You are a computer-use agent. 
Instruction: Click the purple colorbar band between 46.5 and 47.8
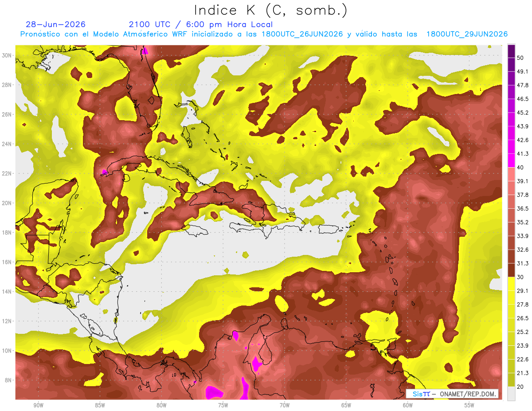(x=511, y=92)
